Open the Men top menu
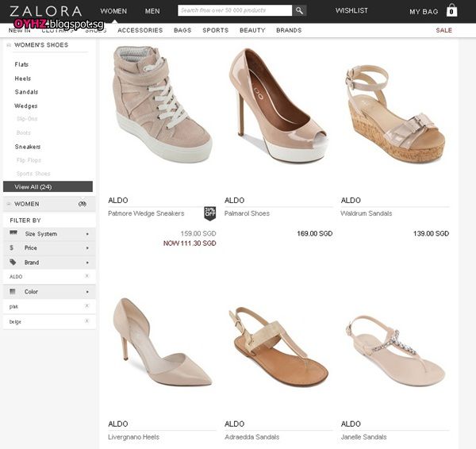The image size is (476, 449). 152,11
